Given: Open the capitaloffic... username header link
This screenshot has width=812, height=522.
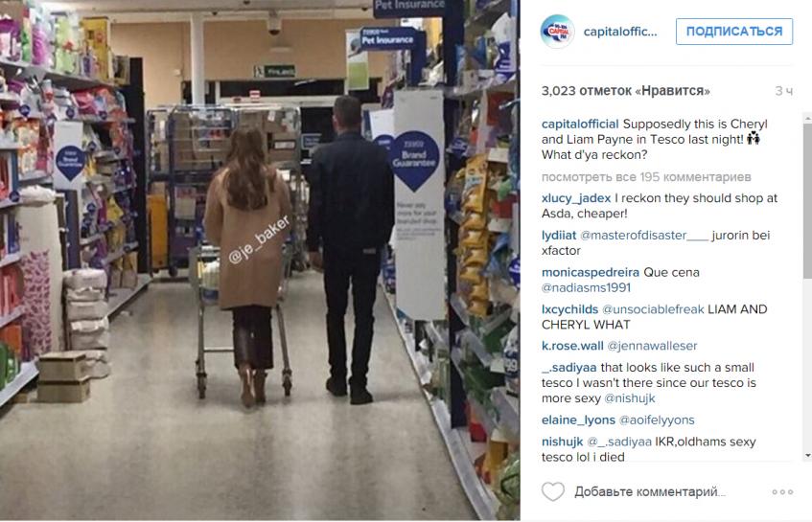Looking at the screenshot, I should 620,32.
